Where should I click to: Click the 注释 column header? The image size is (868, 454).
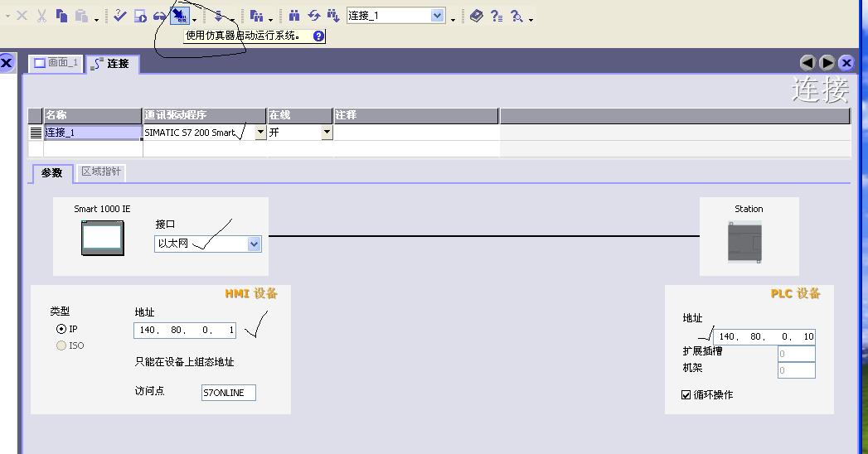[415, 115]
